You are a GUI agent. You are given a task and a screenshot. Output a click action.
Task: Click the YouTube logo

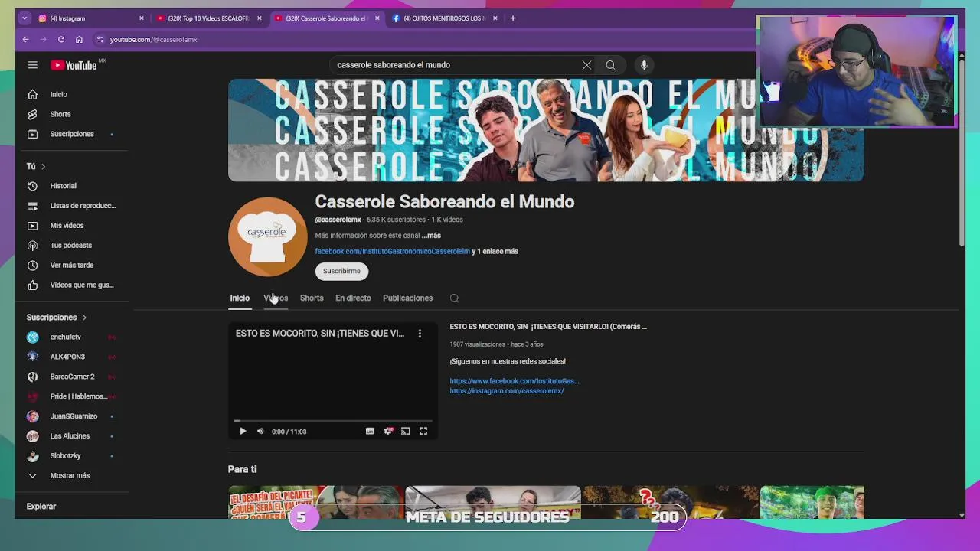coord(74,65)
